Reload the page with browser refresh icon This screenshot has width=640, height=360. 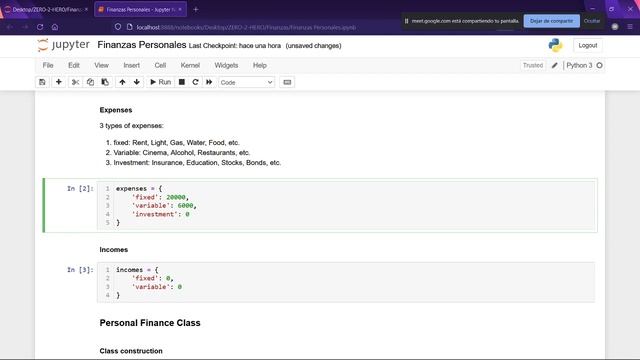tap(40, 27)
